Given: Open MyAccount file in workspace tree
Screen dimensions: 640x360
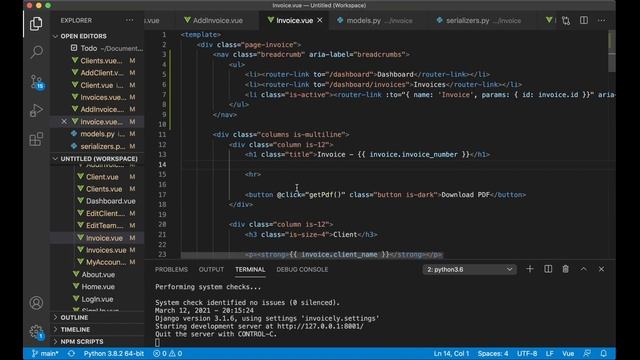Looking at the screenshot, I should [98, 262].
